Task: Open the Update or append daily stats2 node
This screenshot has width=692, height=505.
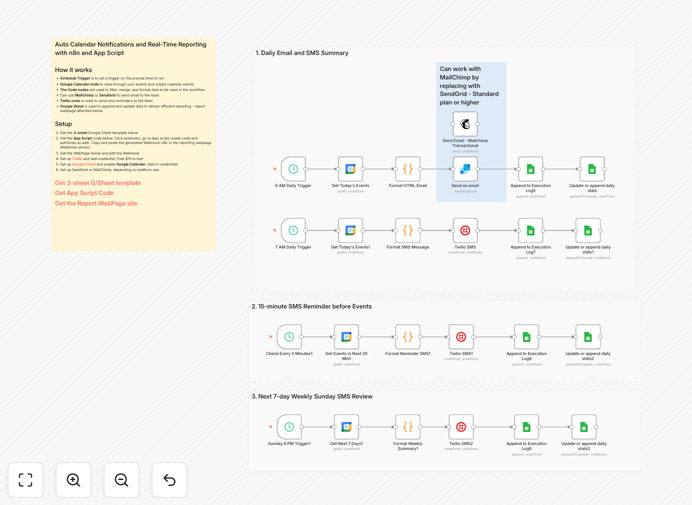Action: 588,337
